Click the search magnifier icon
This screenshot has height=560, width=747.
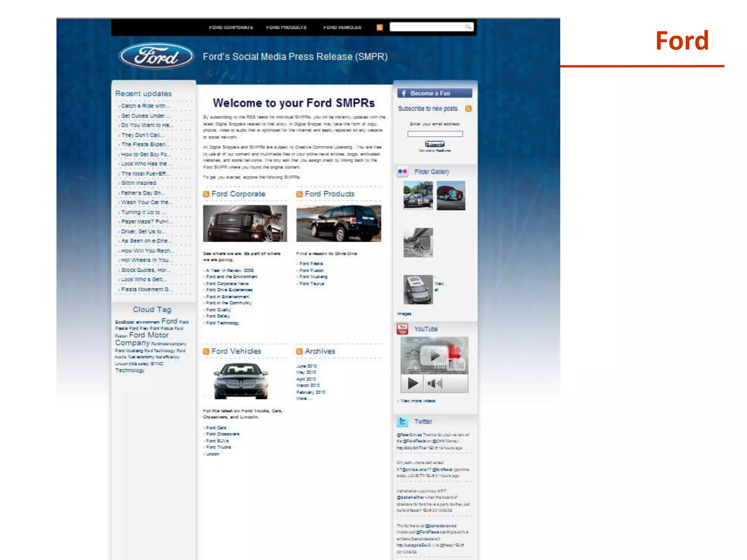click(x=468, y=27)
